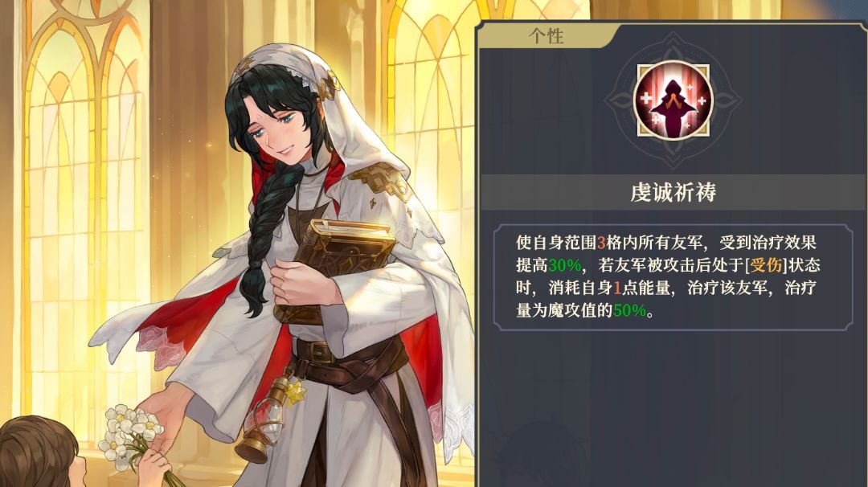Click the hooded praying figure skill icon
This screenshot has height=487, width=868.
click(674, 100)
